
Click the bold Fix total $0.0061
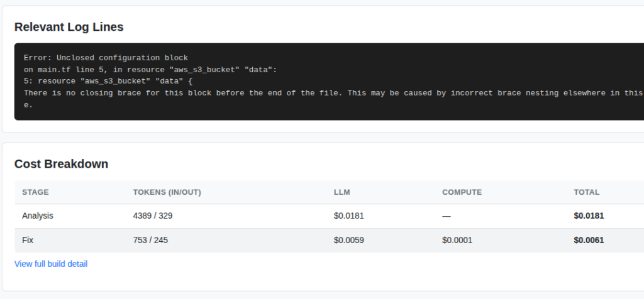[x=589, y=240]
